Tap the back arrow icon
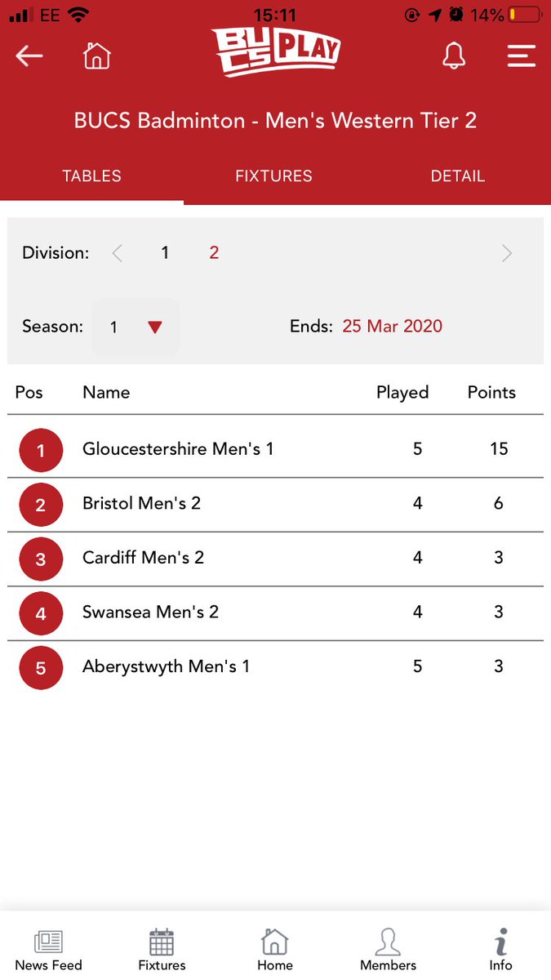The height and width of the screenshot is (980, 551). (29, 56)
